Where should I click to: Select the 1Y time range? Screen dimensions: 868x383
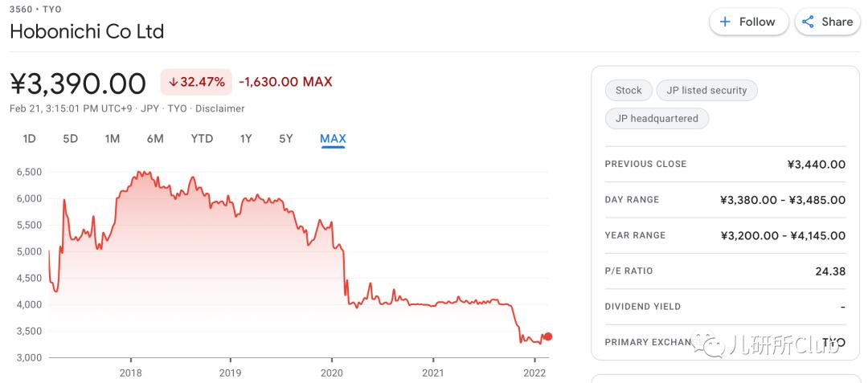[x=246, y=139]
